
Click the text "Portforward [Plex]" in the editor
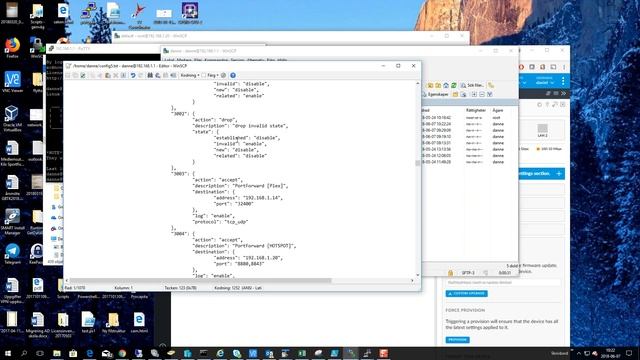(x=260, y=186)
